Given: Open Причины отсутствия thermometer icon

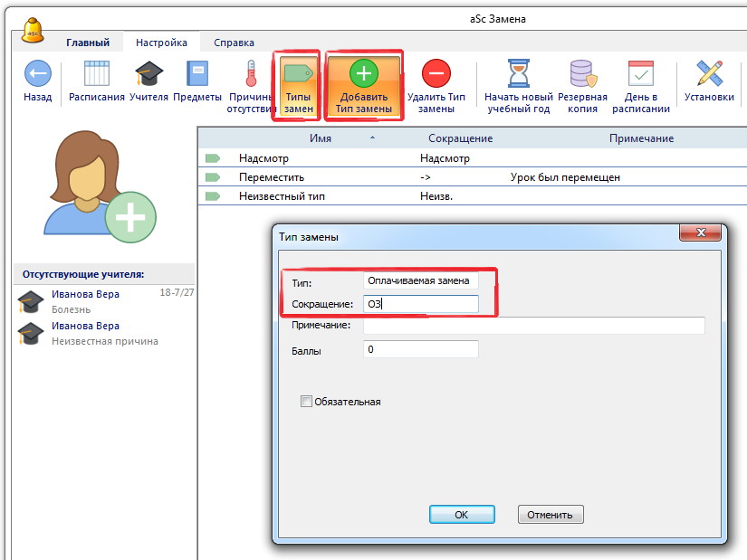Looking at the screenshot, I should pos(251,74).
